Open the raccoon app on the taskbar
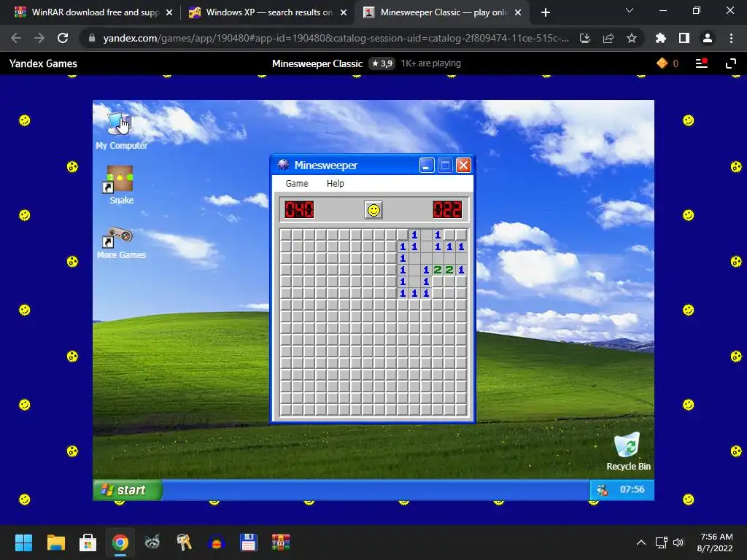This screenshot has width=747, height=560. 152,542
